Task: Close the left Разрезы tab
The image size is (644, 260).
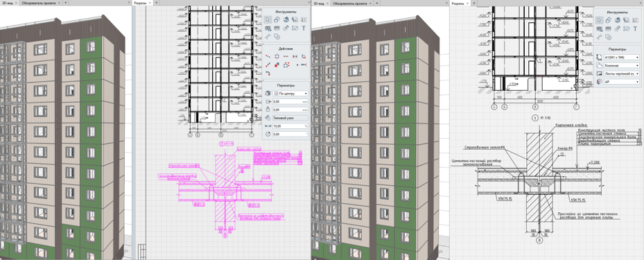Action: 150,3
